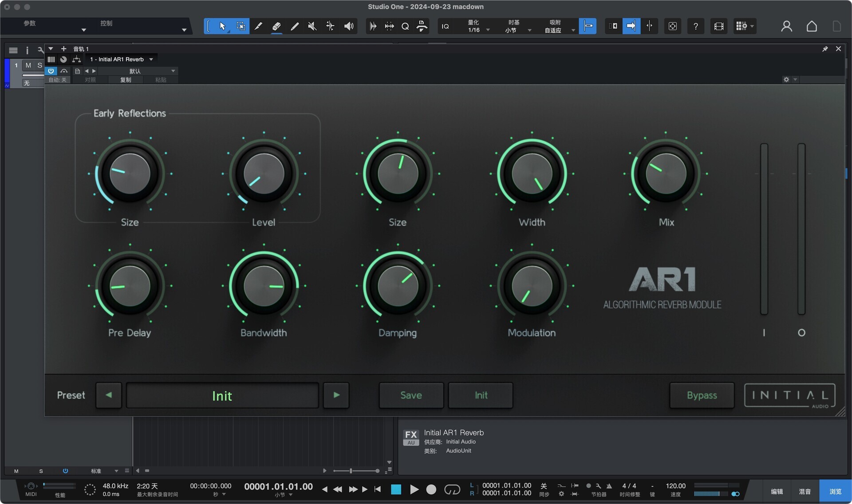Image resolution: width=852 pixels, height=504 pixels.
Task: Toggle the plugin power activate button
Action: [51, 71]
